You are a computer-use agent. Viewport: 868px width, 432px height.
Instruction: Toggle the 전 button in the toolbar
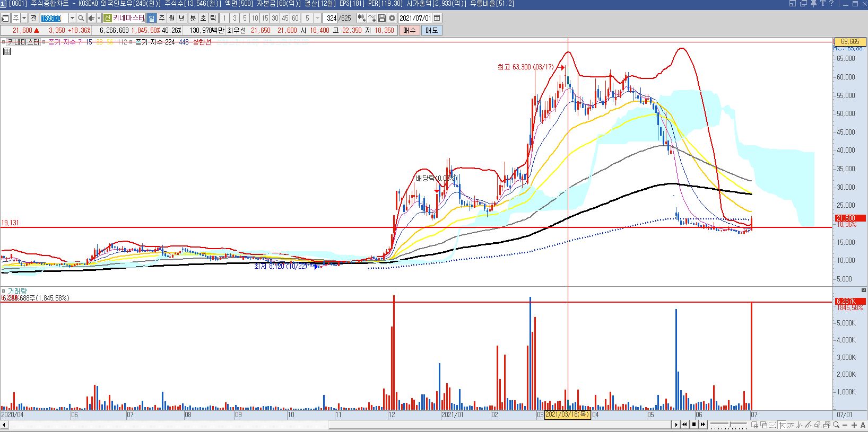[x=33, y=18]
